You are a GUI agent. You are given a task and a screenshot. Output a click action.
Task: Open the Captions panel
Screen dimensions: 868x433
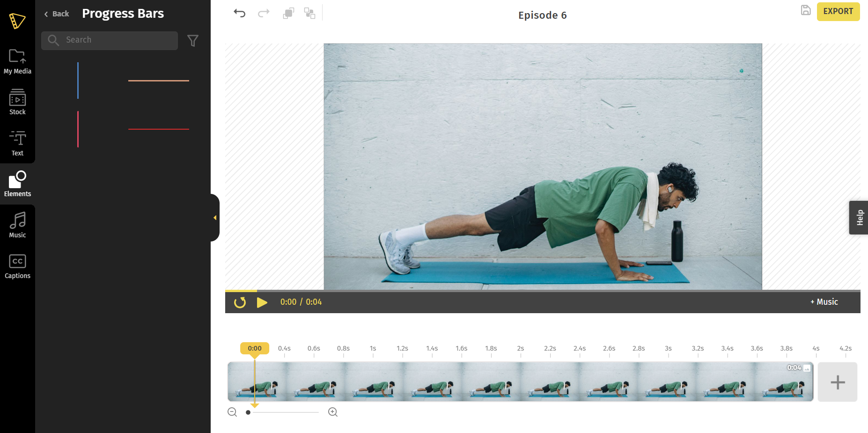coord(17,266)
